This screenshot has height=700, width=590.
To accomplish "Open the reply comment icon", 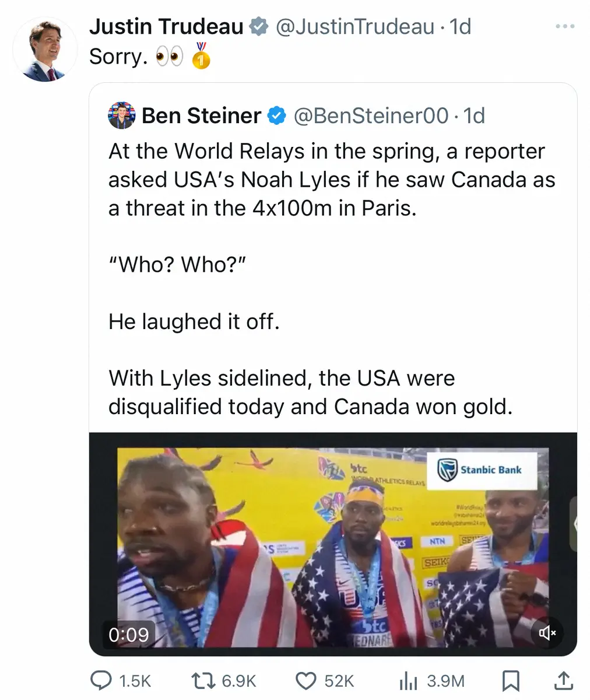I will tap(101, 680).
